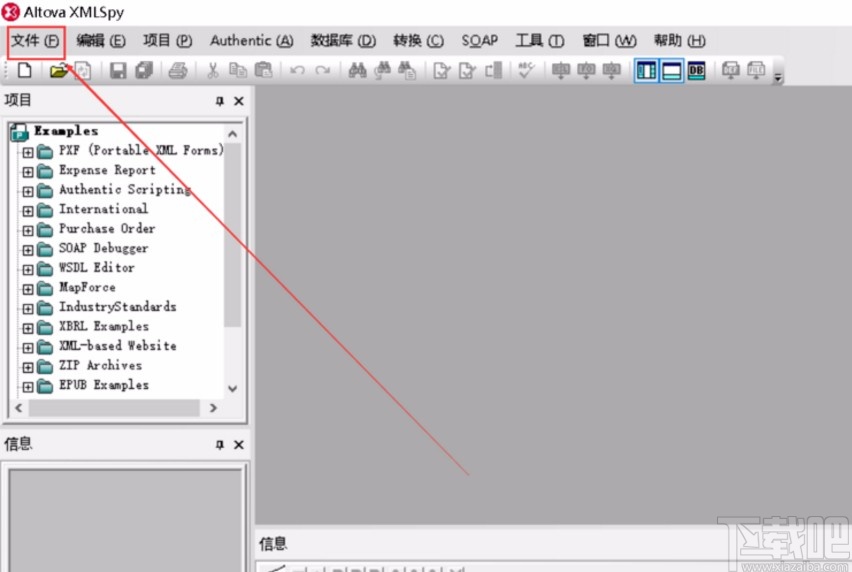This screenshot has height=572, width=852.
Task: Click the Find Next binoculars icon
Action: [x=383, y=70]
